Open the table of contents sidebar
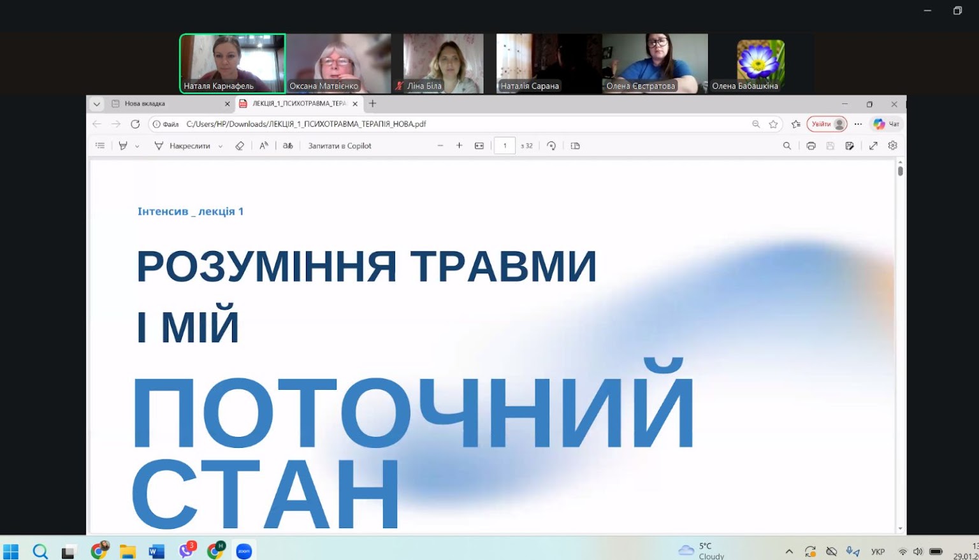 pos(100,146)
